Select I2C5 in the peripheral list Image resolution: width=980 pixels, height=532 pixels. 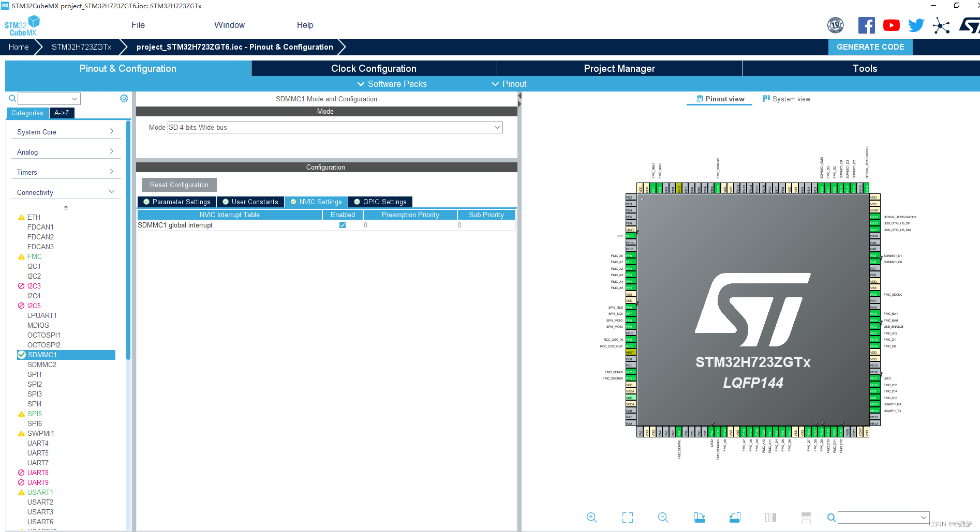point(34,306)
